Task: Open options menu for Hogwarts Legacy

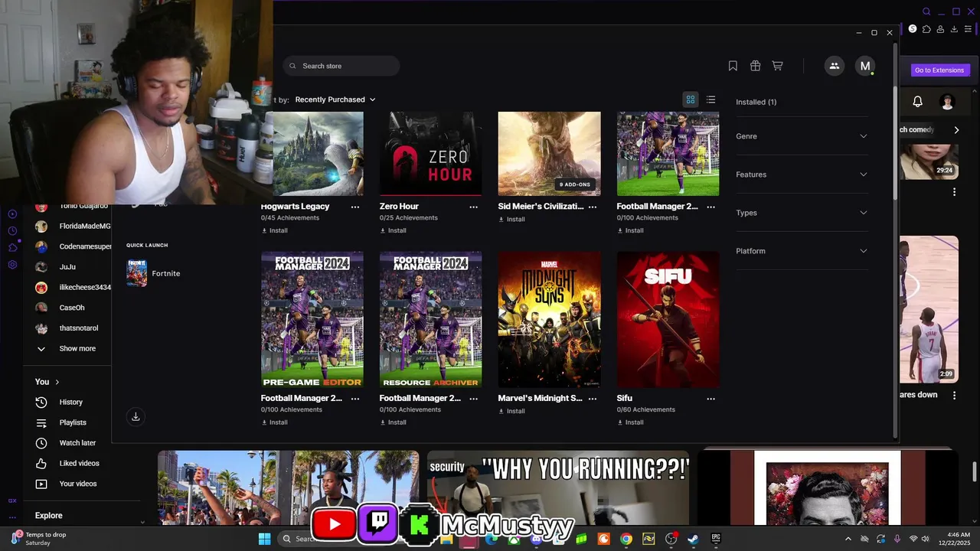Action: [355, 207]
